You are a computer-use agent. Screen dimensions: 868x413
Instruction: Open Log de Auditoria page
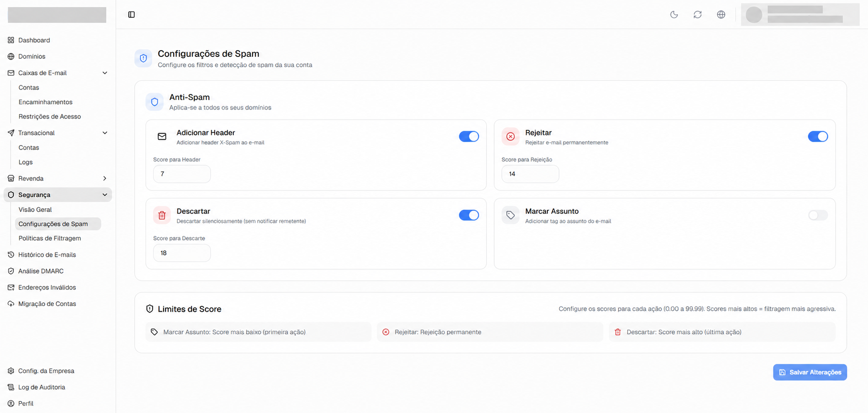(x=42, y=387)
